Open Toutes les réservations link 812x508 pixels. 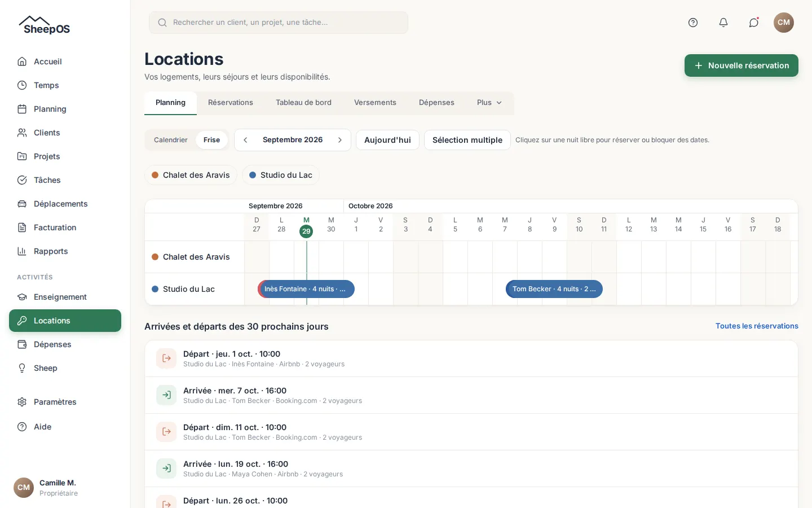(757, 326)
